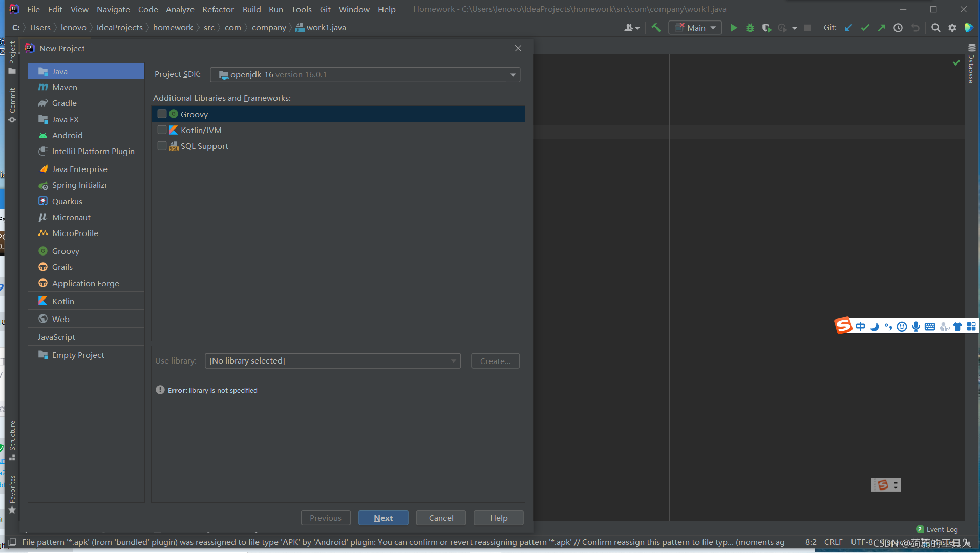This screenshot has width=980, height=553.
Task: Open the Project tool window
Action: (12, 57)
